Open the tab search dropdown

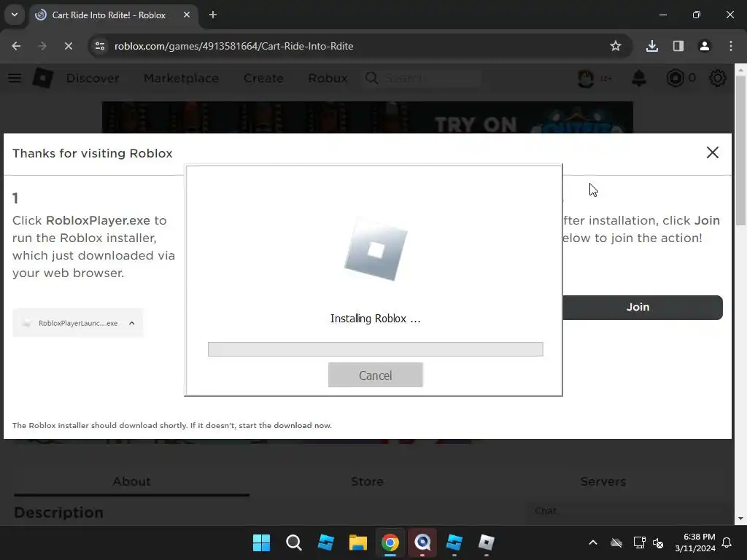[15, 15]
